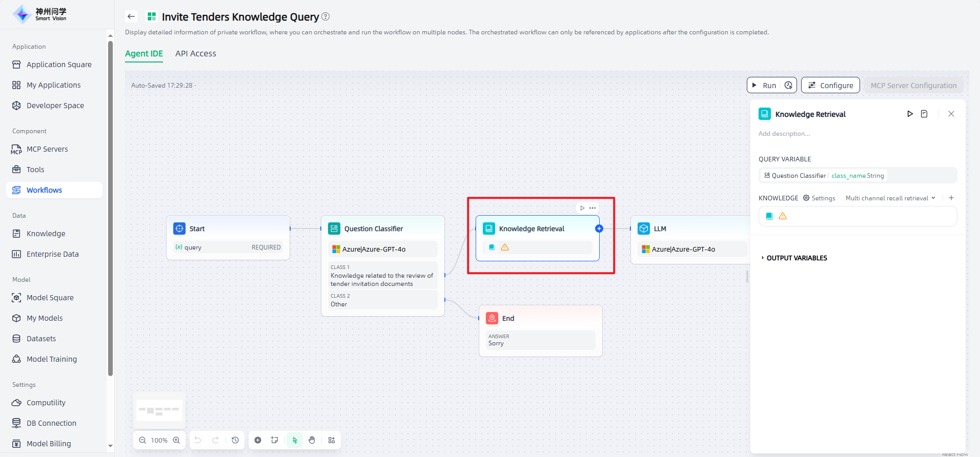This screenshot has height=457, width=980.
Task: Zoom out the workflow canvas
Action: [142, 440]
